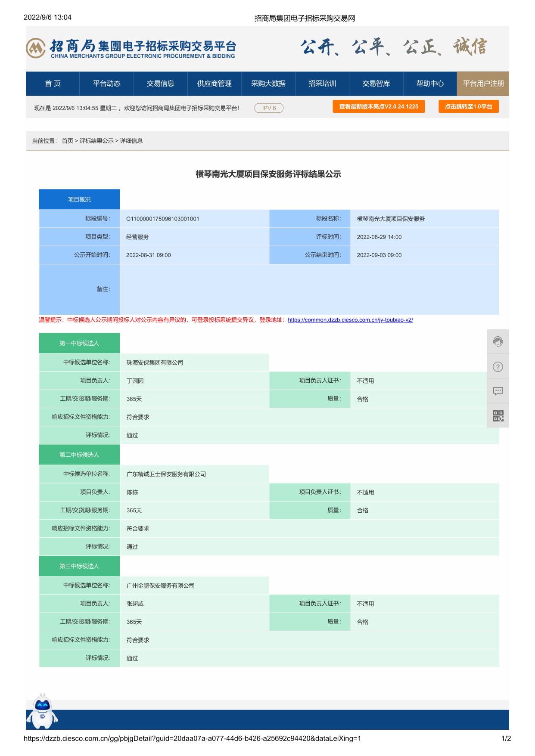
Task: Click company name 珠海安保集团有限公司
Action: coord(155,363)
